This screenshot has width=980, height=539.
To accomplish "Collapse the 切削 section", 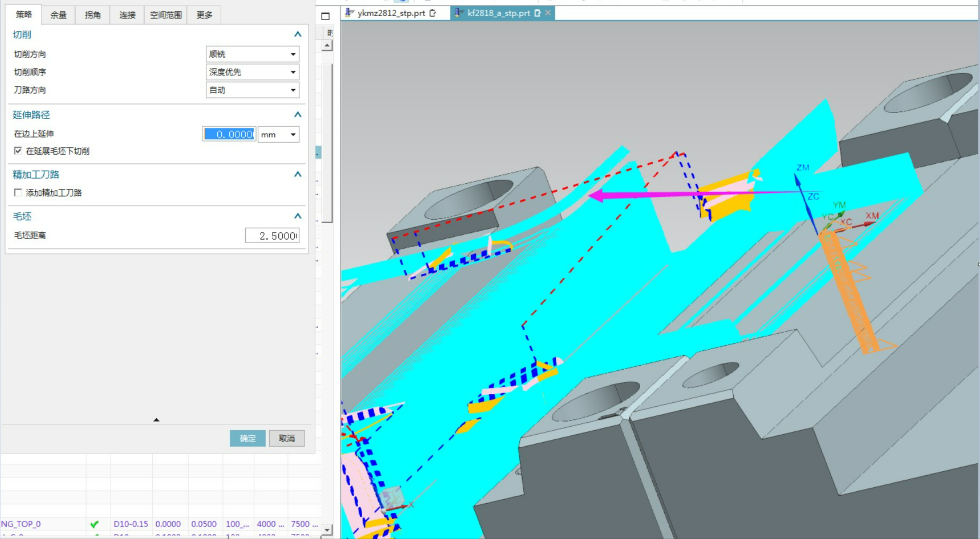I will click(x=298, y=34).
